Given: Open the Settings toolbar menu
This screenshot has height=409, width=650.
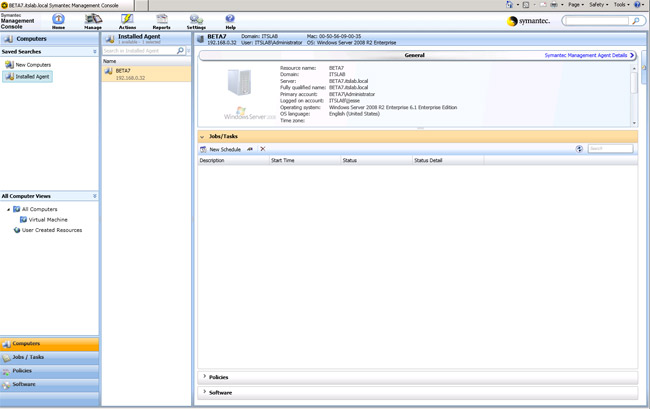Looking at the screenshot, I should point(196,21).
